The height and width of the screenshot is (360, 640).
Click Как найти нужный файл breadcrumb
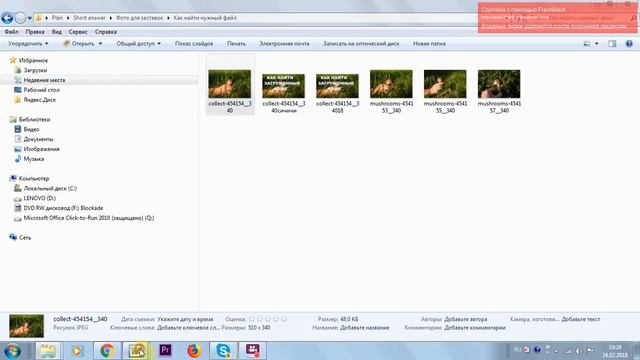(x=205, y=18)
